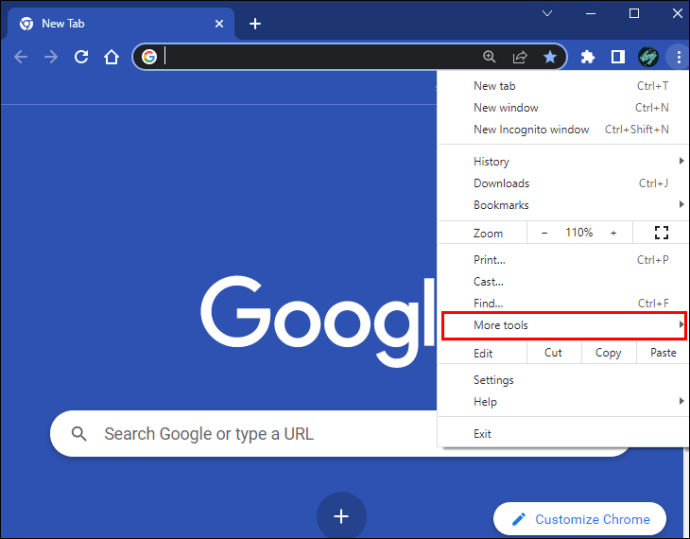The image size is (690, 539).
Task: Close the New Tab tab
Action: pos(219,24)
